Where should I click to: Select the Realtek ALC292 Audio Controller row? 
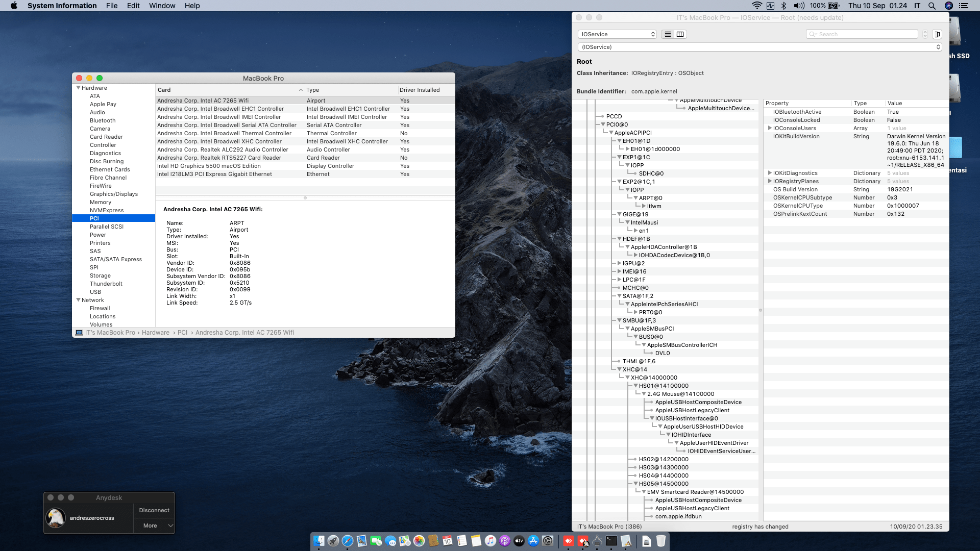pos(305,149)
